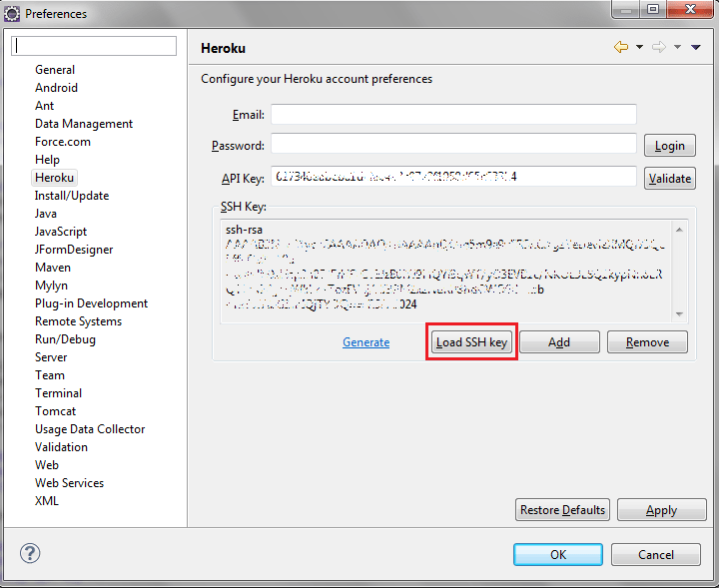Click the SSH key scrollbar down arrow
Screen dimensions: 719x588
[680, 314]
